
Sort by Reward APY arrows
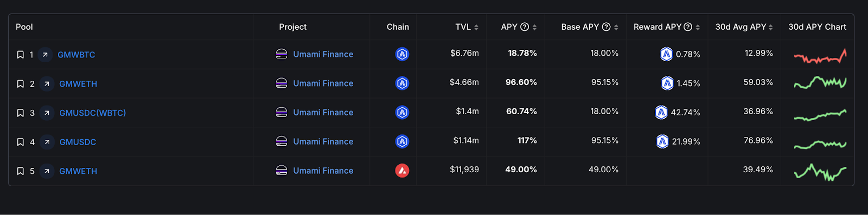(698, 27)
